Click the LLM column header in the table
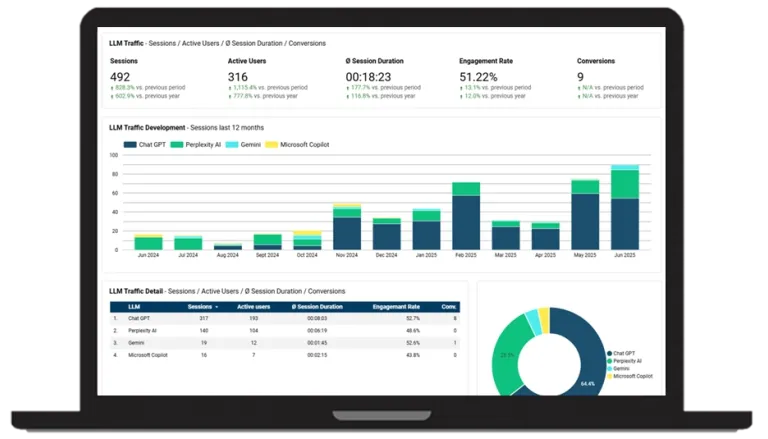This screenshot has height=439, width=768. coord(134,306)
